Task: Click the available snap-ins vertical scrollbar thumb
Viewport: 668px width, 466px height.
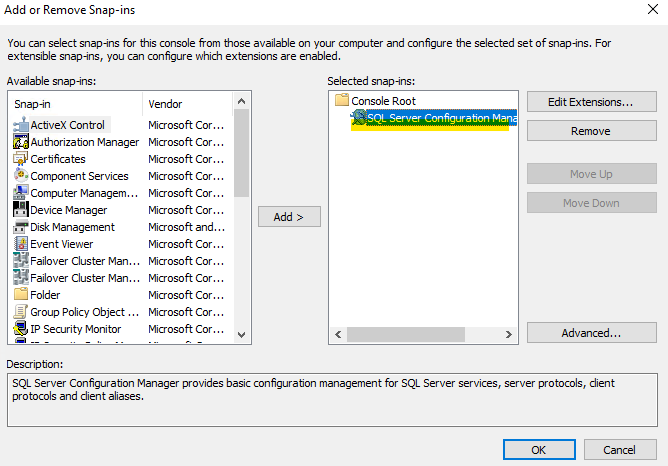Action: point(242,153)
